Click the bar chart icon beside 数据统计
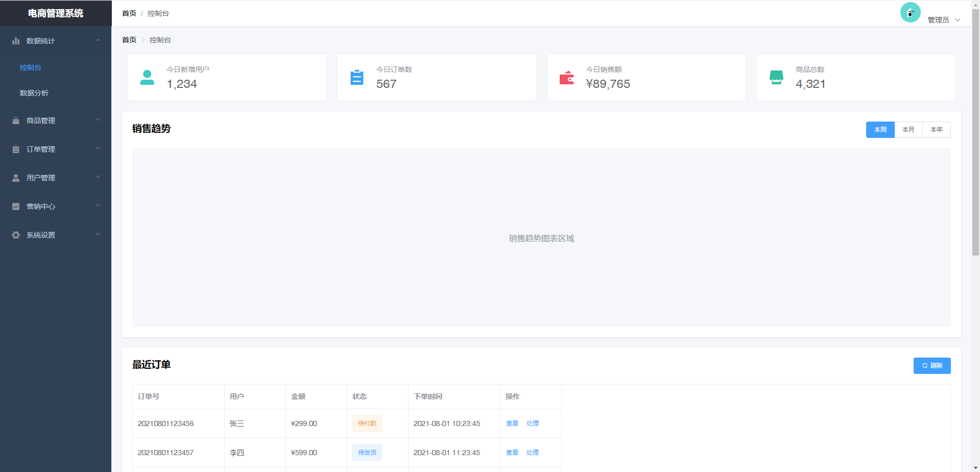The width and height of the screenshot is (980, 472). point(16,41)
